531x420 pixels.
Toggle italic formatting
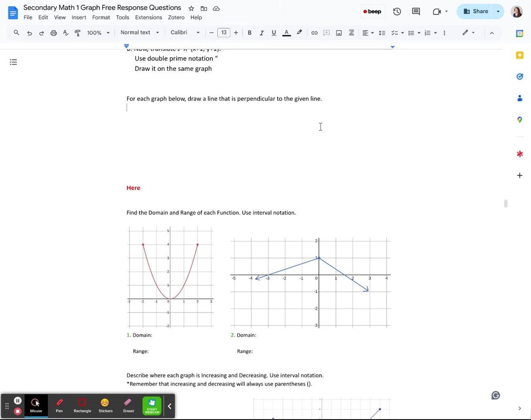[x=262, y=32]
